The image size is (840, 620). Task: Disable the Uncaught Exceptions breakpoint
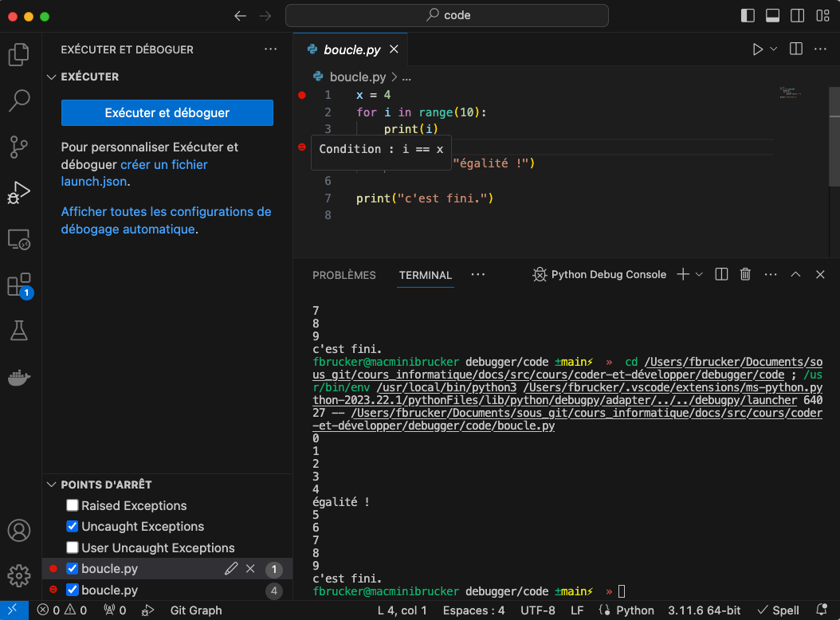tap(72, 526)
